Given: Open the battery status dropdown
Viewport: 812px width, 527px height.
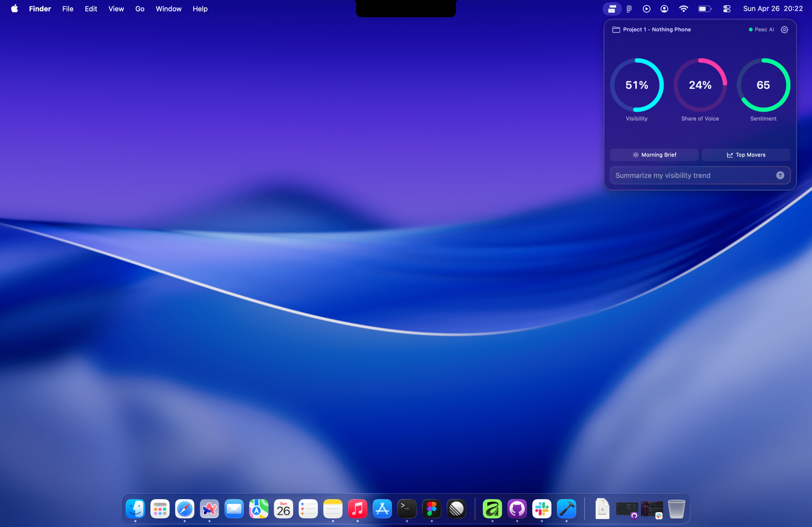Looking at the screenshot, I should 705,9.
